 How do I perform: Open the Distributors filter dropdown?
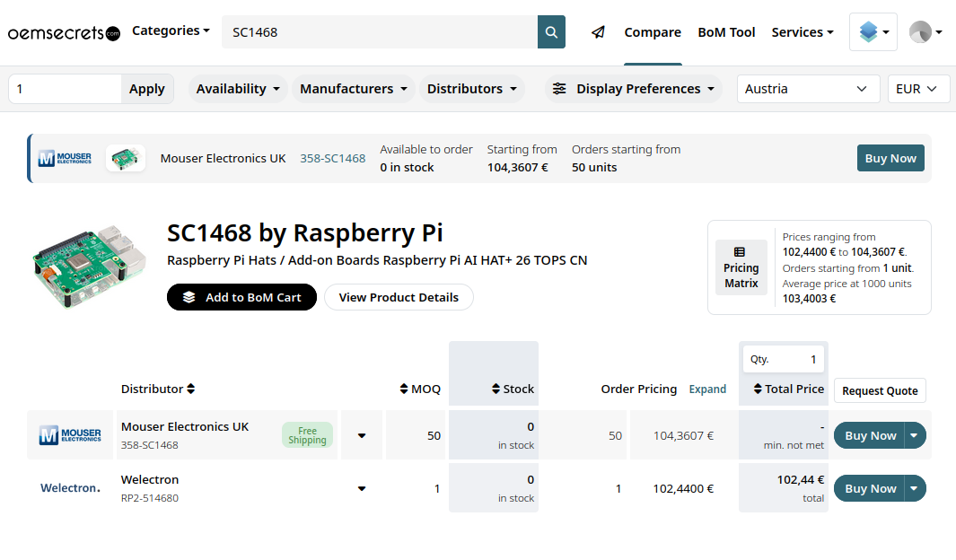click(471, 89)
